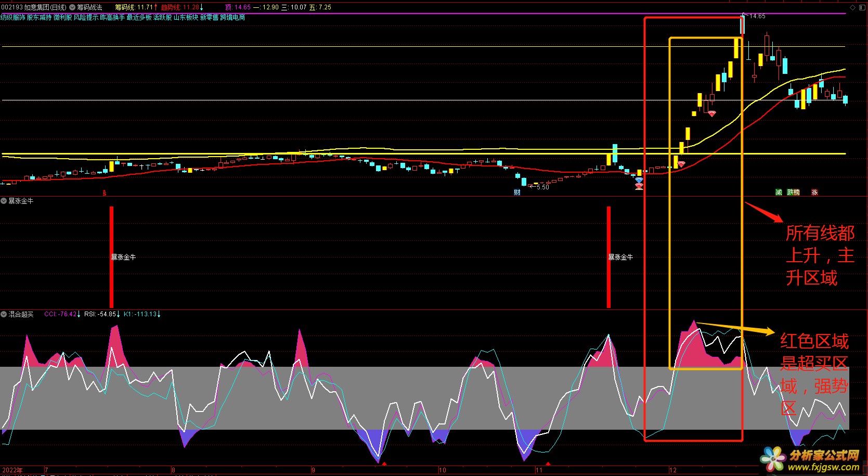The height and width of the screenshot is (476, 868).
Task: Click the second 暴涨金牛 red signal bar
Action: point(608,257)
